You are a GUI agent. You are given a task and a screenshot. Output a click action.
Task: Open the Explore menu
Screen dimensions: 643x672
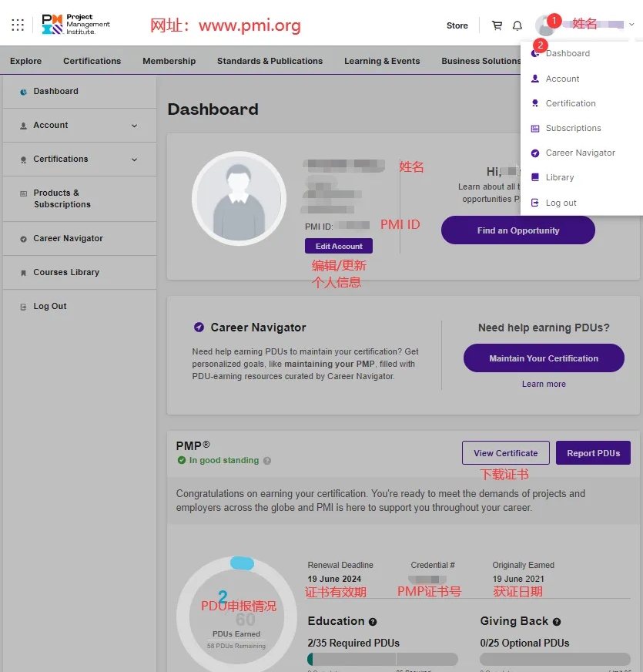click(25, 61)
